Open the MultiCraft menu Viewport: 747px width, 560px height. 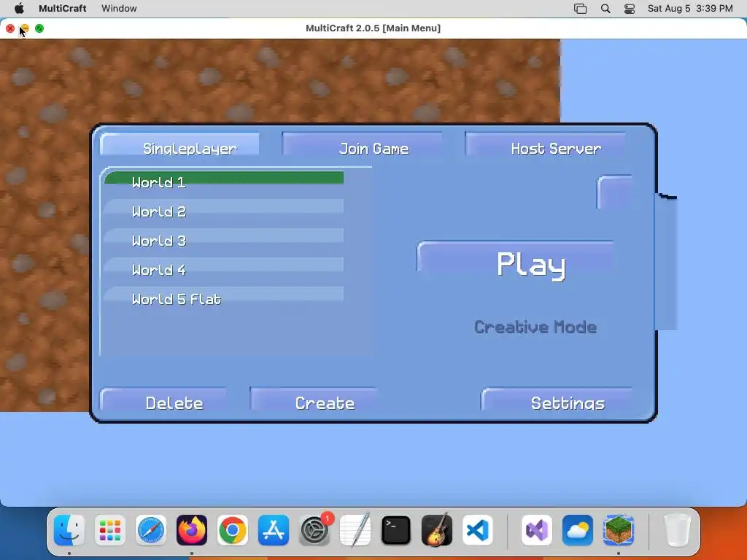(x=63, y=8)
